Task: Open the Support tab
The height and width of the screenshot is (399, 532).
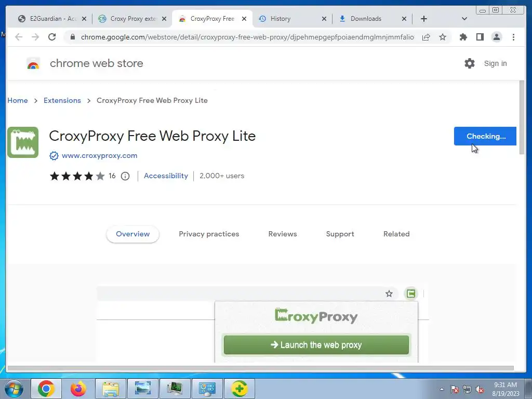Action: 340,234
